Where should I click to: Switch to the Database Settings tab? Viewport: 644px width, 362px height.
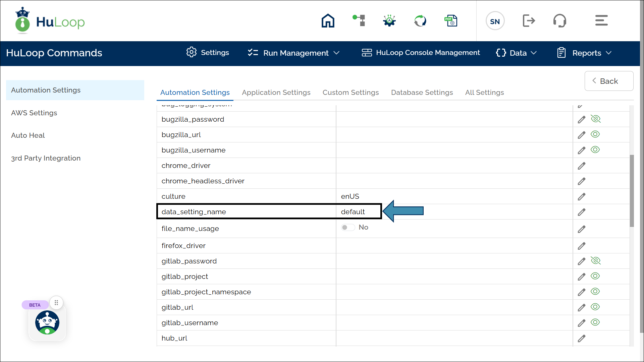(422, 93)
